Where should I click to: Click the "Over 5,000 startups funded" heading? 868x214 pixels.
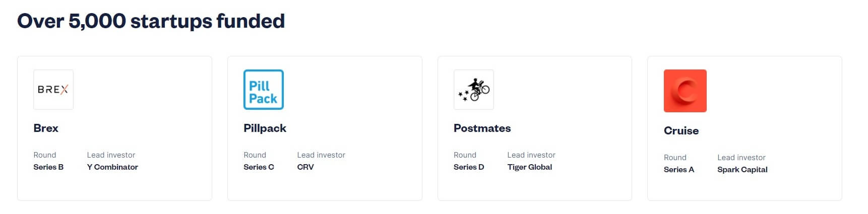(151, 21)
